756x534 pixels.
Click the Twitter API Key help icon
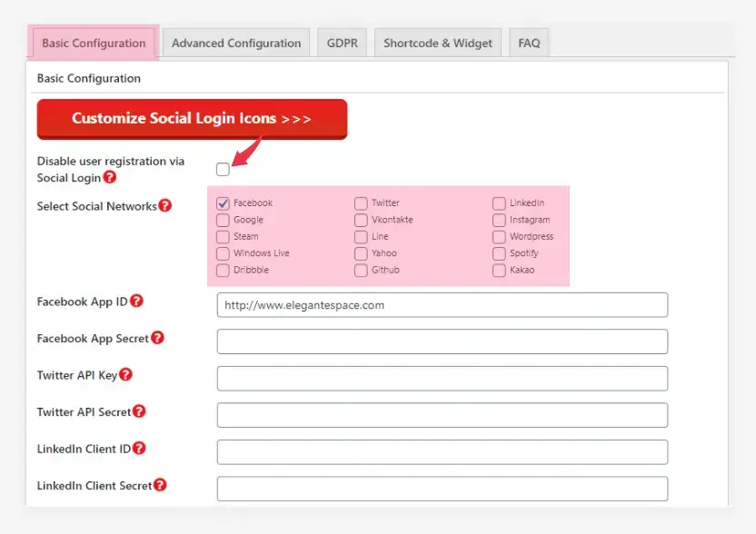126,373
